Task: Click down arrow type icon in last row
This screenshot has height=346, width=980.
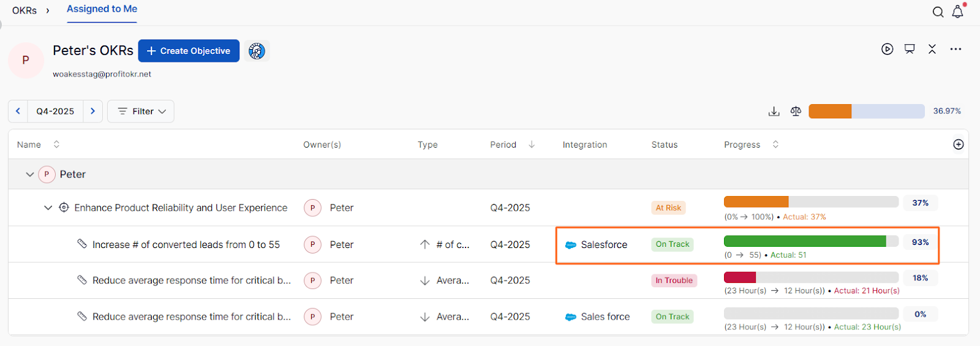Action: 424,317
